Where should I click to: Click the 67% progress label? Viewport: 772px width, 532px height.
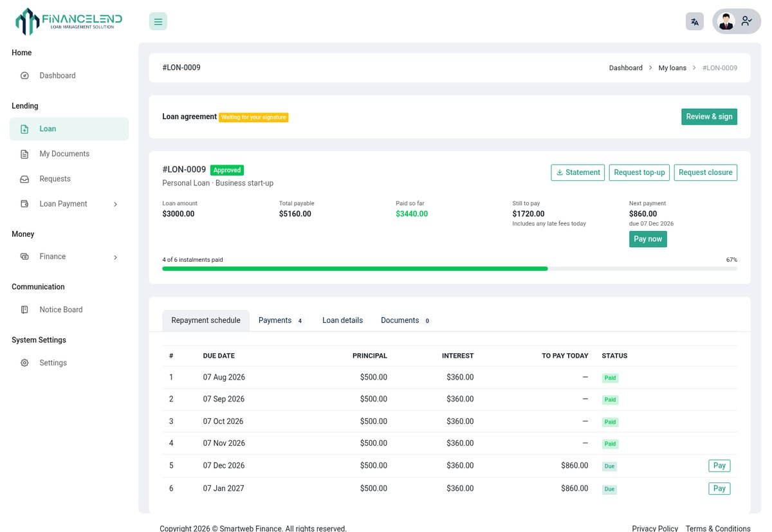(731, 260)
